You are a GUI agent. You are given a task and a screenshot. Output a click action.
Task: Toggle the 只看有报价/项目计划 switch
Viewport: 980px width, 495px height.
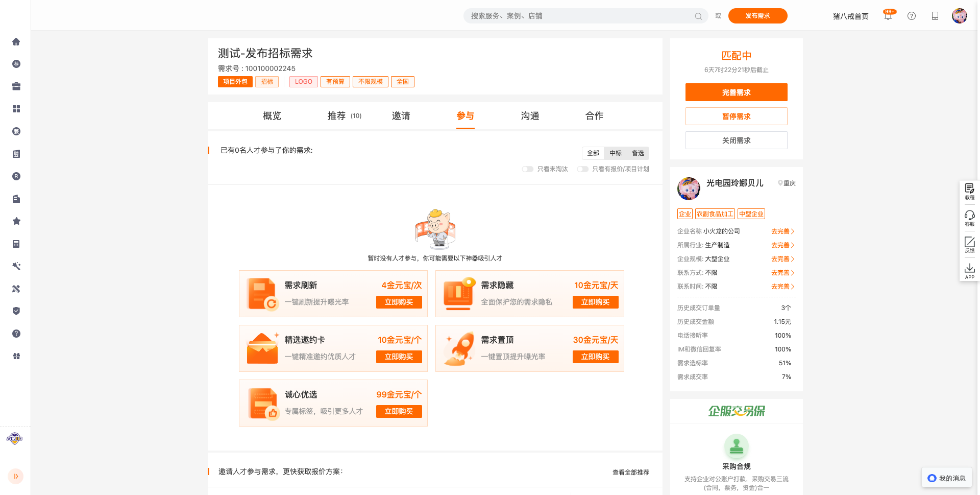pyautogui.click(x=583, y=169)
